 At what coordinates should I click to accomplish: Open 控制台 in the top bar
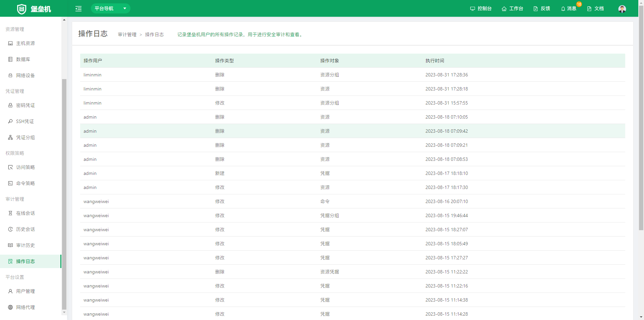(481, 8)
